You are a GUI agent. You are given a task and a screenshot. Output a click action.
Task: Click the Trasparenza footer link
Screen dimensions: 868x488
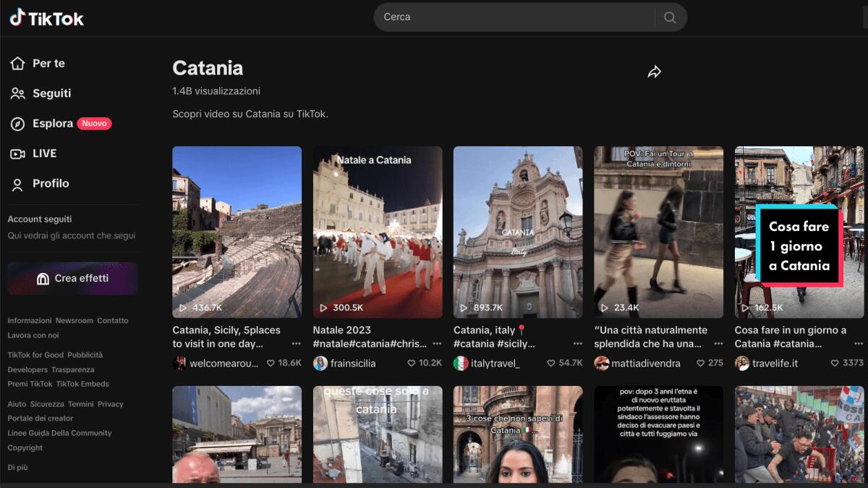pyautogui.click(x=73, y=369)
